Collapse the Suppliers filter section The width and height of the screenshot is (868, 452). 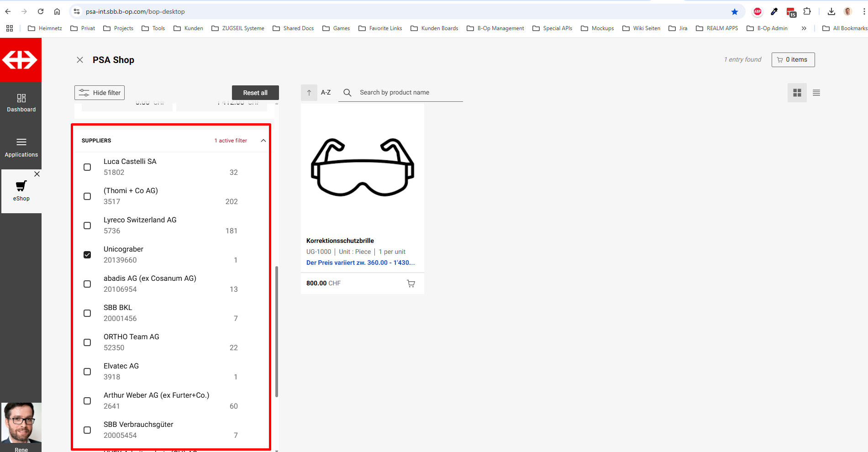tap(263, 141)
